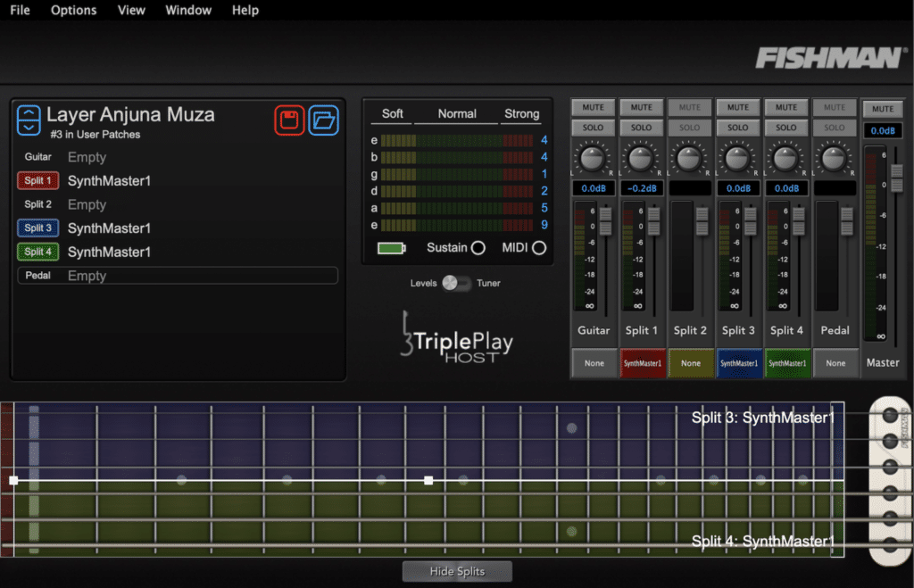This screenshot has height=588, width=914.
Task: Click the high e string sensitivity value 4
Action: click(x=544, y=140)
